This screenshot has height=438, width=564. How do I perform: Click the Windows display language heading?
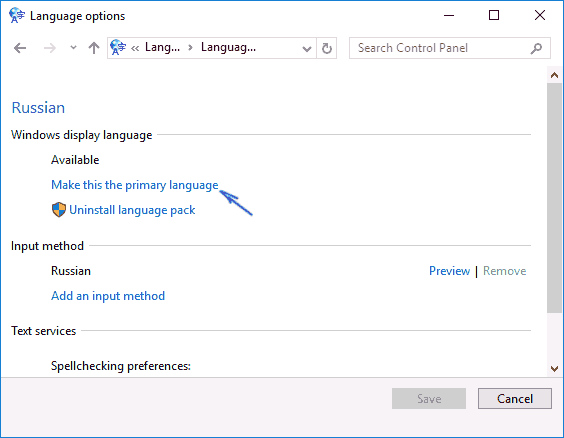[82, 135]
